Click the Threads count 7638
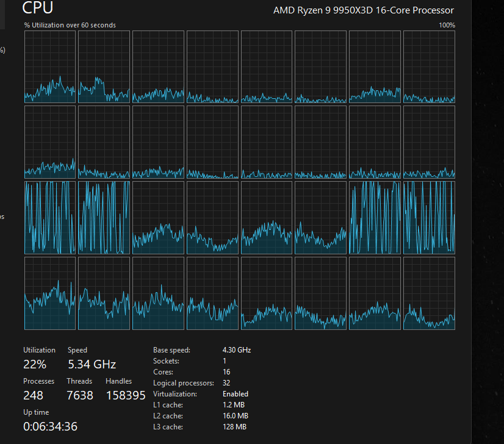Screen dimensions: 504x444 [80, 395]
